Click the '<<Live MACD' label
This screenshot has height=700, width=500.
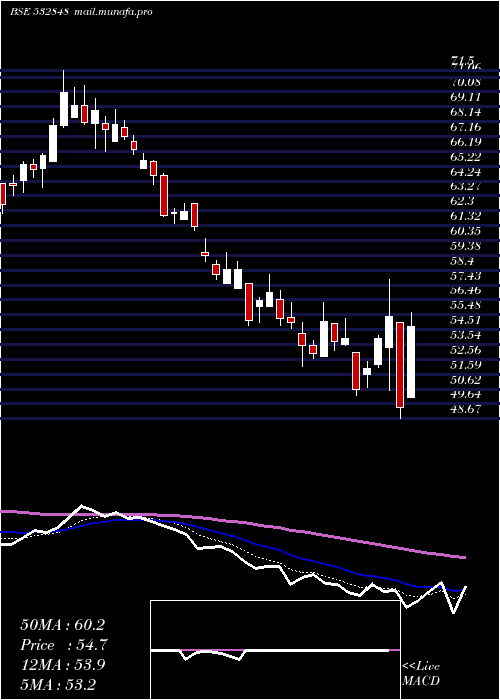coord(421,673)
